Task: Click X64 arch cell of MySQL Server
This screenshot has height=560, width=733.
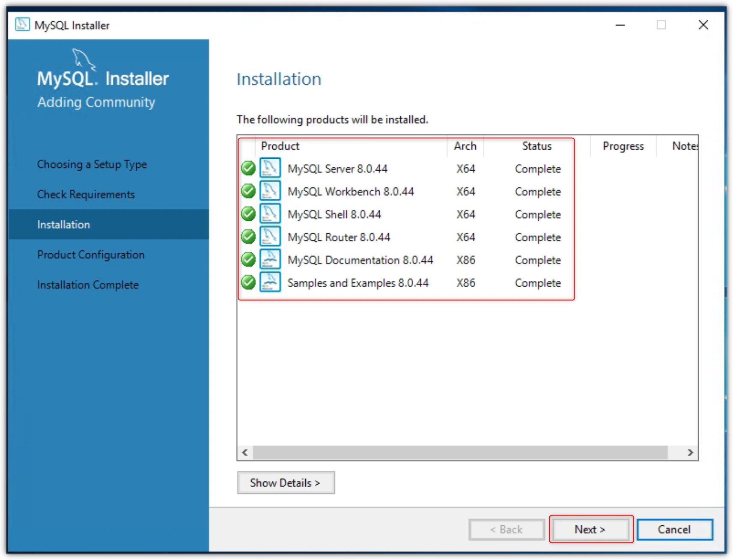Action: coord(465,169)
